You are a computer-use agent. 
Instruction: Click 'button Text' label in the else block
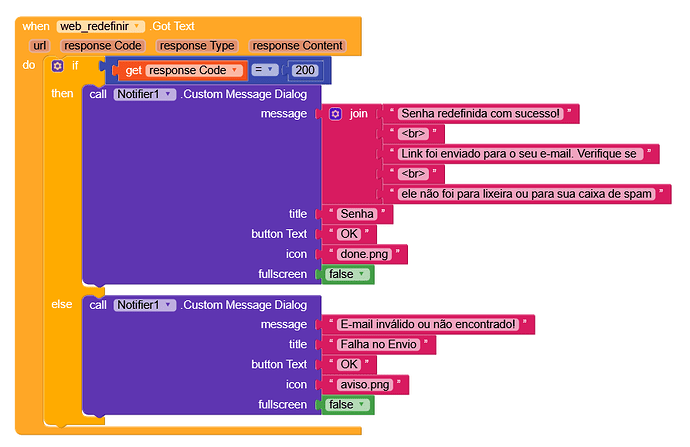pos(279,364)
